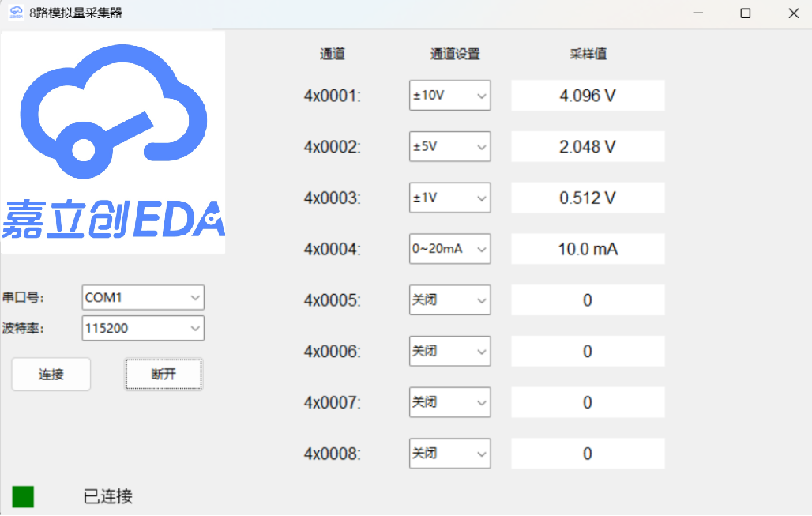812x516 pixels.
Task: Click the 4x0001: channel label
Action: [332, 96]
